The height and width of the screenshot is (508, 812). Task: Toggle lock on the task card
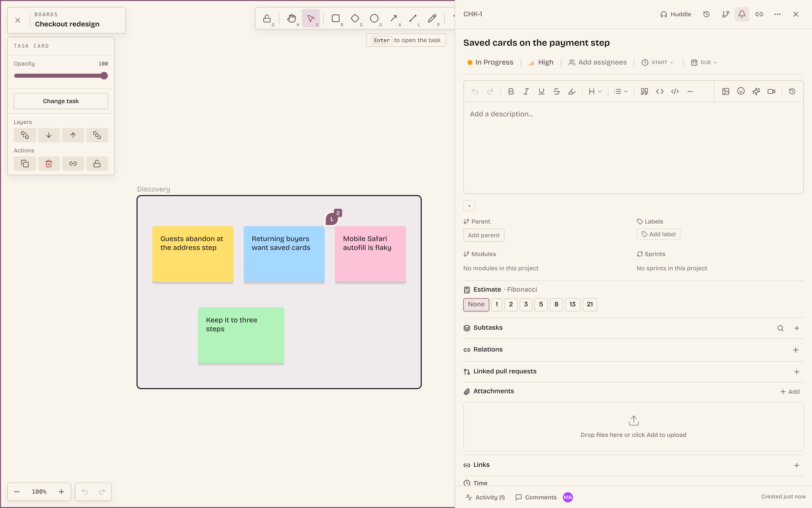tap(97, 164)
